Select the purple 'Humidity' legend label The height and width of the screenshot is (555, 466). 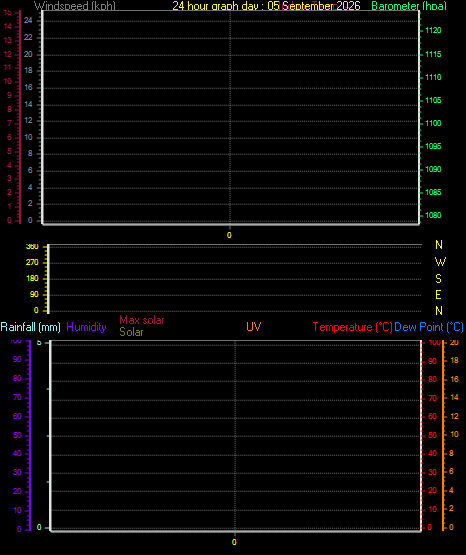tap(86, 327)
